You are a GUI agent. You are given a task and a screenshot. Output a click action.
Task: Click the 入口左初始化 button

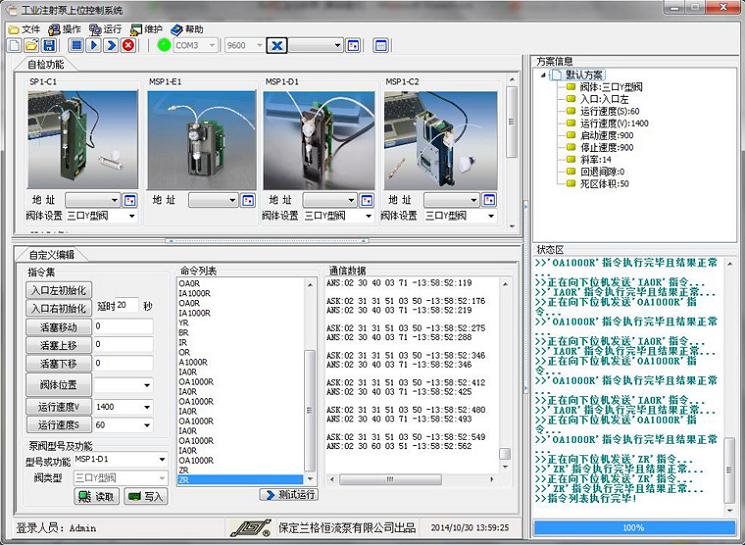pos(57,290)
